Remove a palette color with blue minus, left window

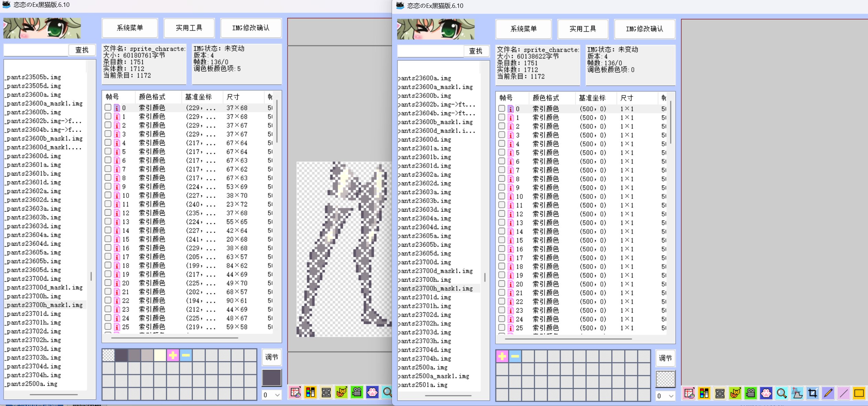pyautogui.click(x=186, y=355)
